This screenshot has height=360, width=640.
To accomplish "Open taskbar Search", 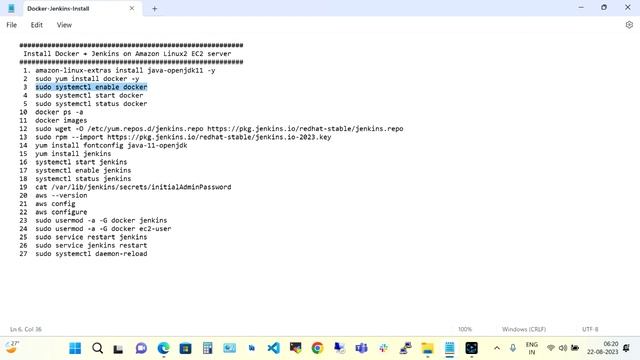I will [x=97, y=348].
